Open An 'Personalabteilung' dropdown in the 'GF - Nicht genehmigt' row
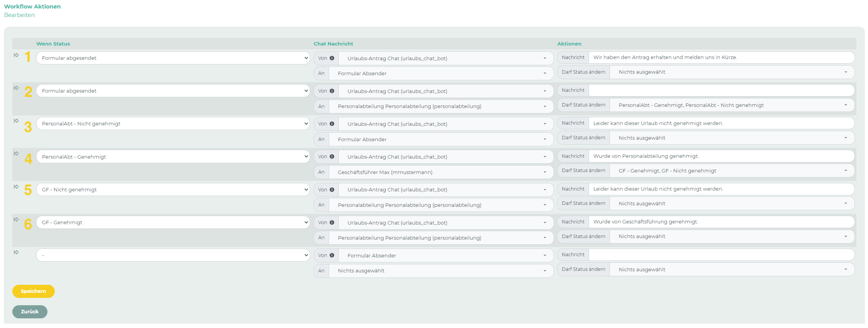Screen dimensions: 868x328 (441, 205)
